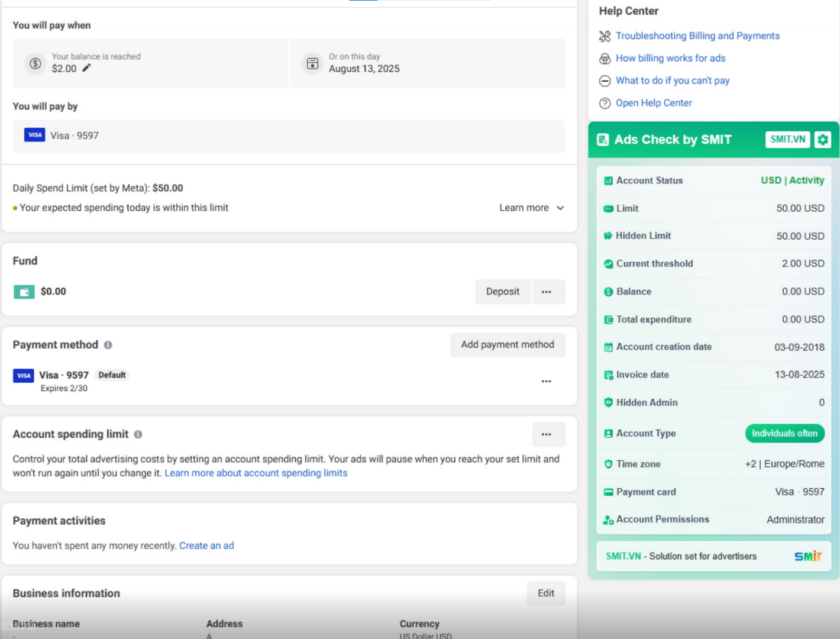Click the Payment card row icon
Image resolution: width=840 pixels, height=639 pixels.
608,492
